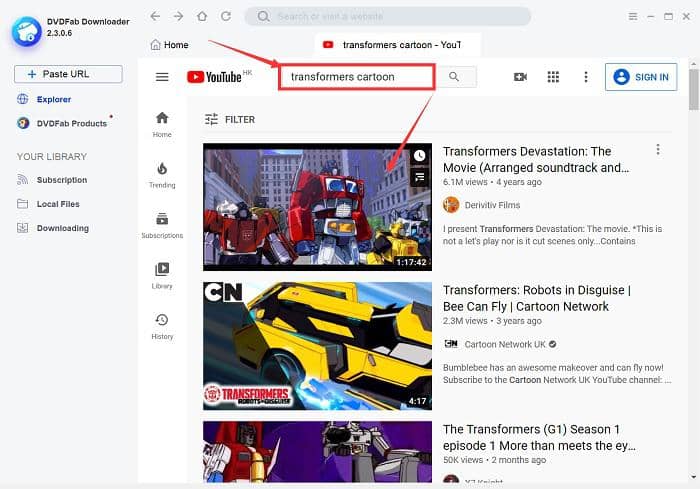Play the Bee Can Fly yellow car thumbnail

317,346
